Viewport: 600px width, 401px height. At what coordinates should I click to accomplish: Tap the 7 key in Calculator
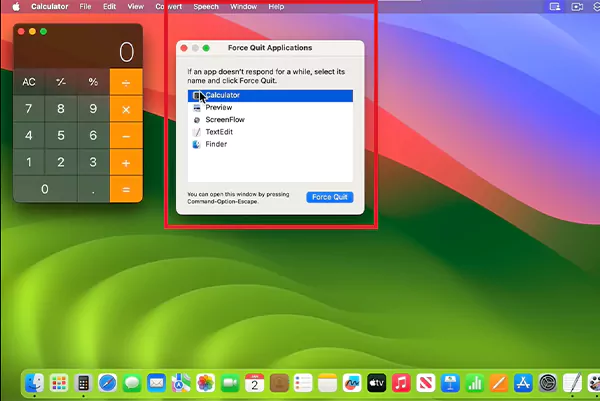(29, 109)
